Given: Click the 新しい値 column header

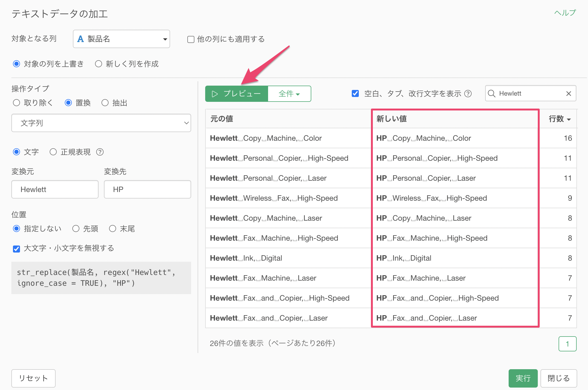Looking at the screenshot, I should coord(392,119).
